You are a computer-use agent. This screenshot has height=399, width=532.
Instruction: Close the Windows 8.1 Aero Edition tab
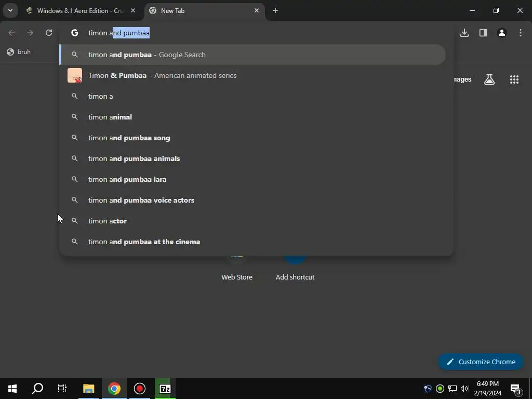click(133, 10)
